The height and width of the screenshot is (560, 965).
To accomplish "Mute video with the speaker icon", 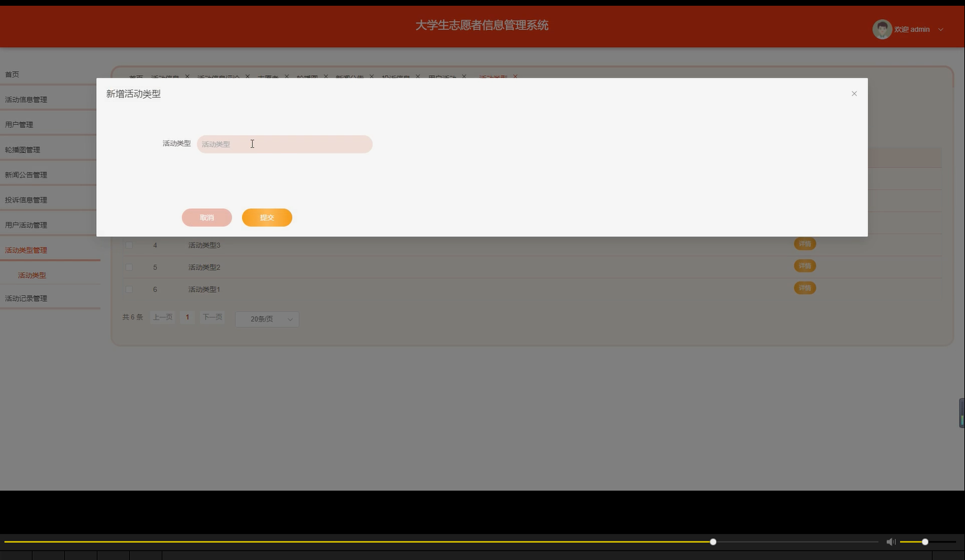I will click(891, 542).
